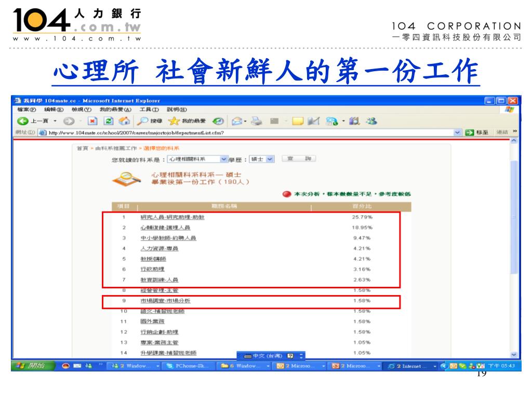Open Favorites (我的最愛) star button
532x399 pixels.
pos(187,121)
